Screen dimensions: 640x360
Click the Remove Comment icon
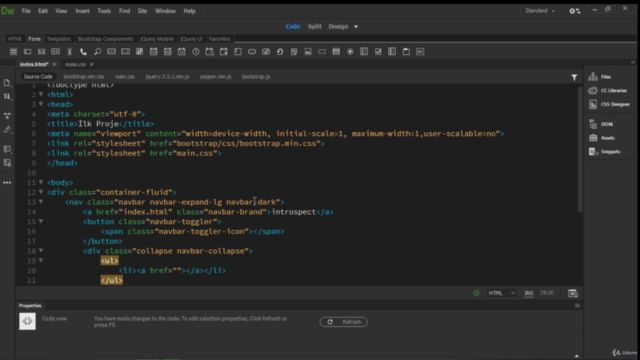coord(7,163)
